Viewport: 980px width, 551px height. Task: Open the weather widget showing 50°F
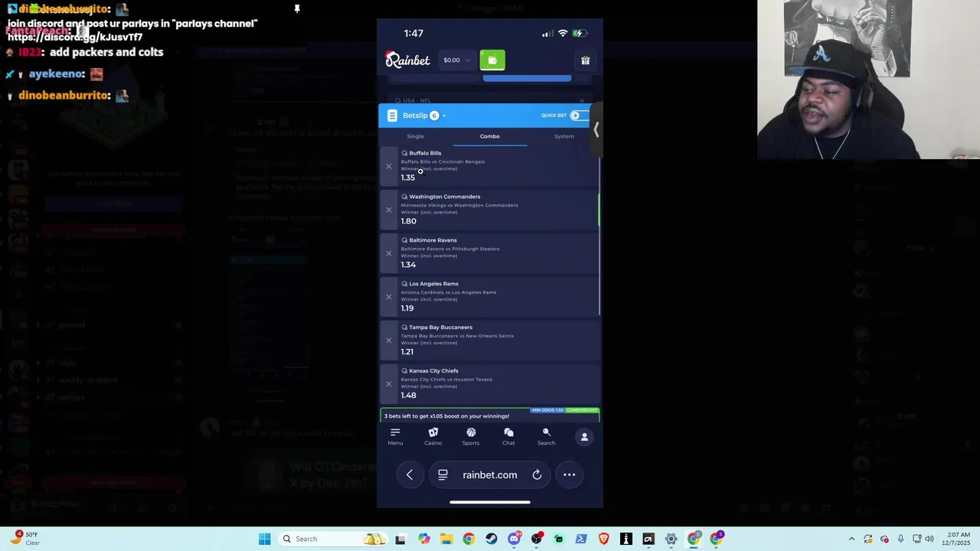coord(24,539)
